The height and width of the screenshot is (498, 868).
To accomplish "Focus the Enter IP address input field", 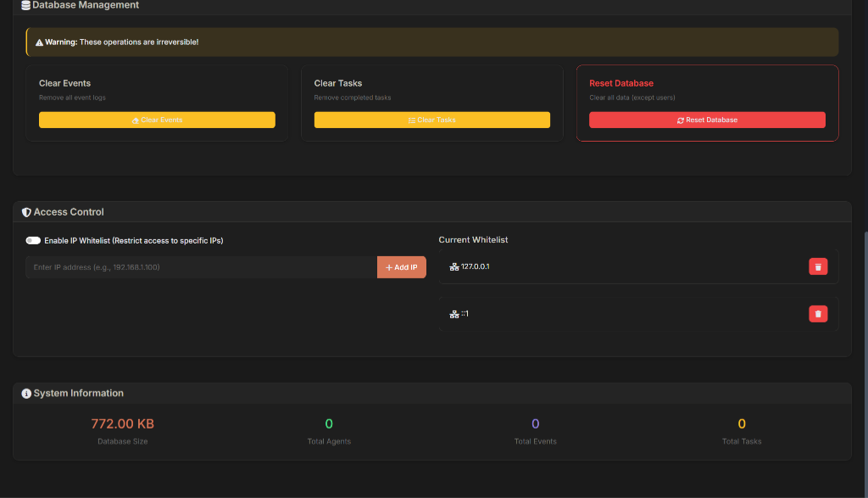I will tap(201, 267).
